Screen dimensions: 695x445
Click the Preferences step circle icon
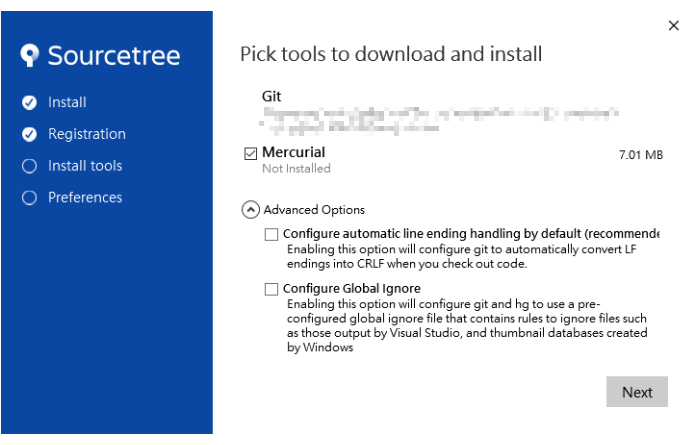pyautogui.click(x=29, y=198)
